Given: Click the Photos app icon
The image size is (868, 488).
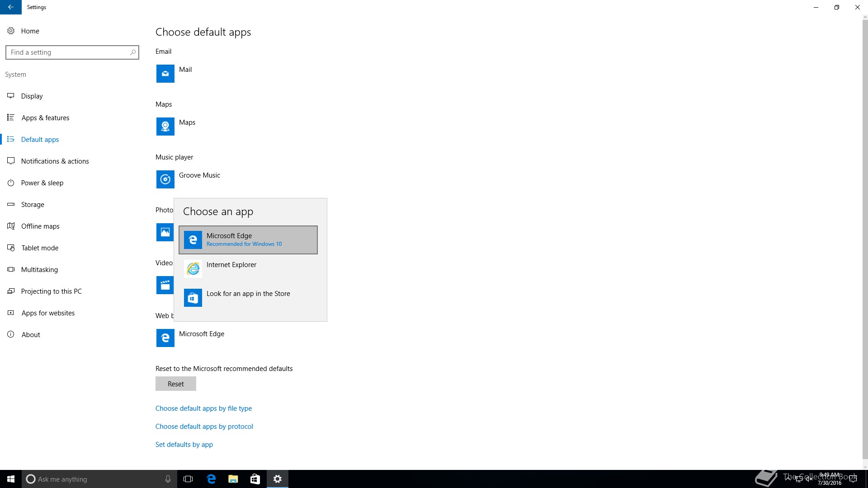Looking at the screenshot, I should tap(165, 232).
